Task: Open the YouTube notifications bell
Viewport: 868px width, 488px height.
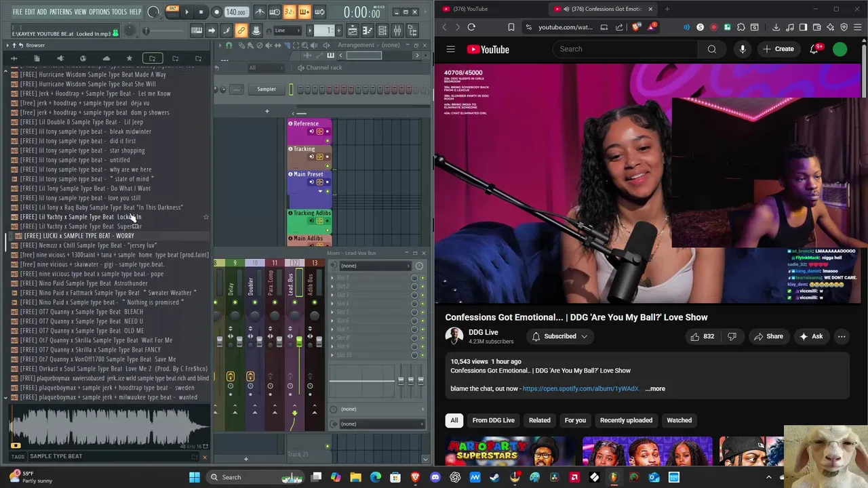Action: pos(814,49)
